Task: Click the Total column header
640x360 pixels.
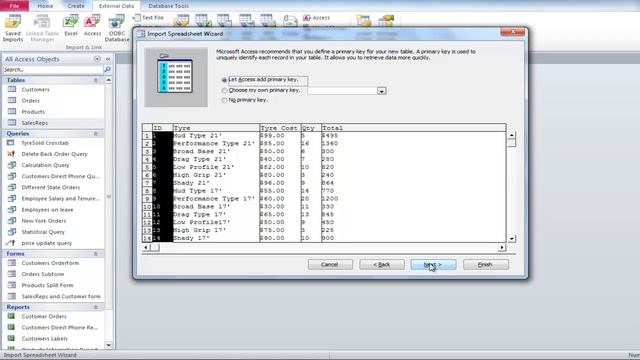Action: (x=413, y=128)
